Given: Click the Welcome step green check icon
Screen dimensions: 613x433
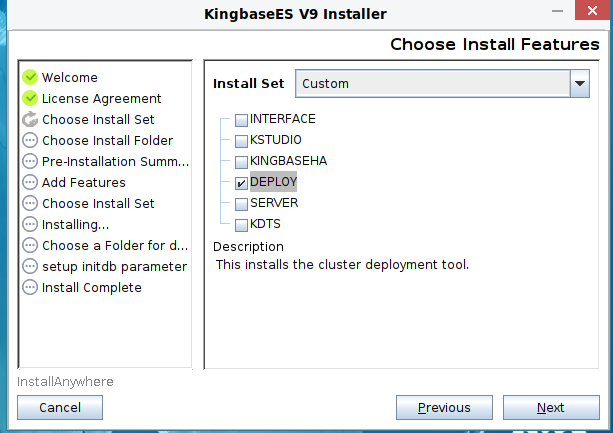Looking at the screenshot, I should [30, 77].
